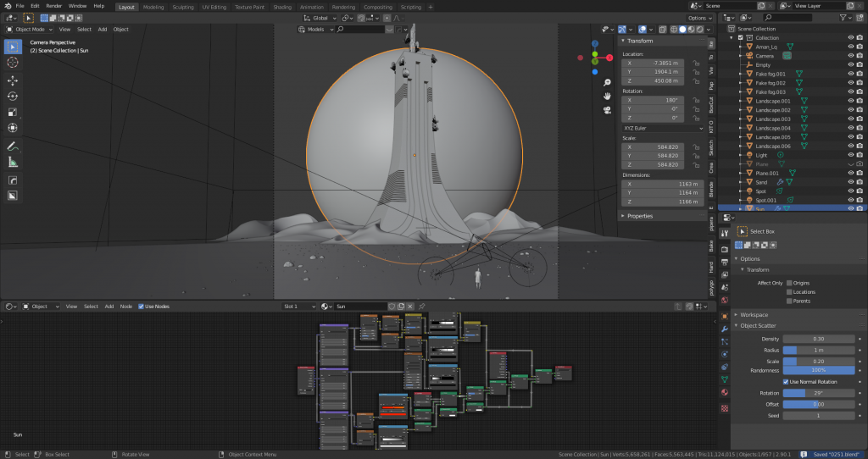Click the pan view hand icon

coord(607,97)
